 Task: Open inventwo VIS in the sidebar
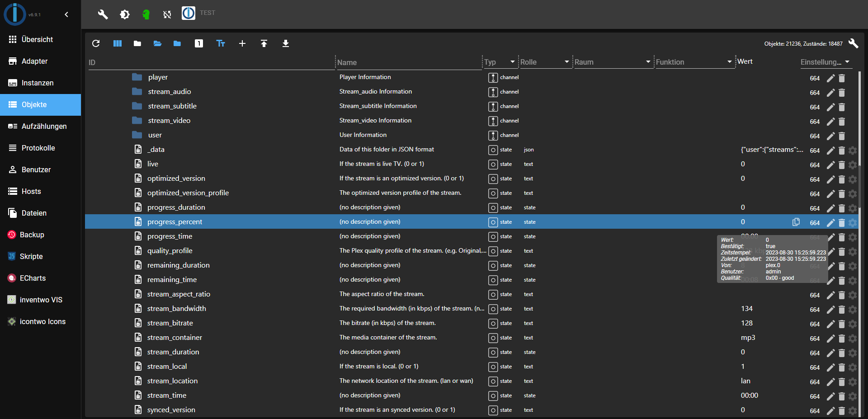[x=41, y=300]
